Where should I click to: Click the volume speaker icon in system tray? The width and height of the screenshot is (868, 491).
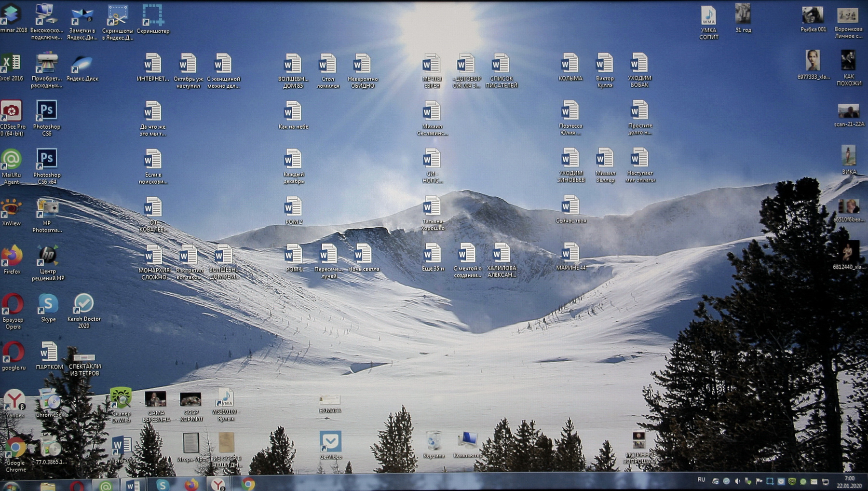(x=737, y=481)
